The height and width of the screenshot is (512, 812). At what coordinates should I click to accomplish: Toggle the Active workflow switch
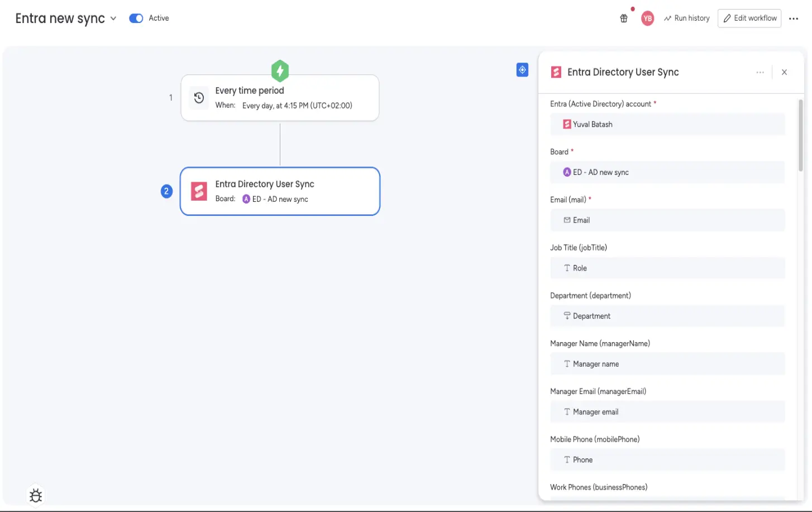click(136, 18)
